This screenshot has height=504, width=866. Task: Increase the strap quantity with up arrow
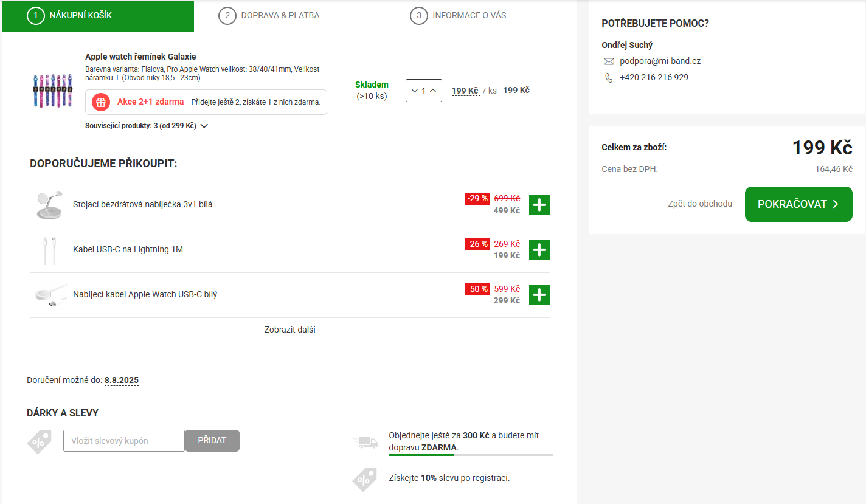(x=433, y=91)
